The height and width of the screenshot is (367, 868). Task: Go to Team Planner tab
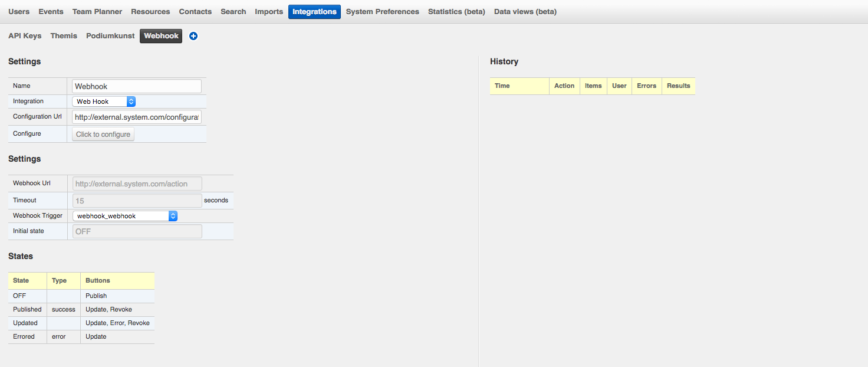pos(97,12)
